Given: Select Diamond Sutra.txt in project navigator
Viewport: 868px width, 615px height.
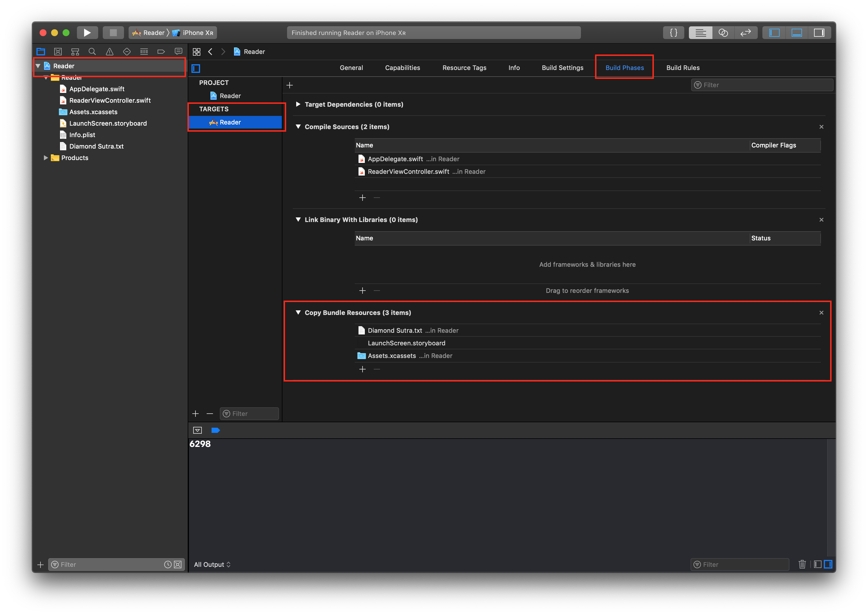Looking at the screenshot, I should click(96, 146).
